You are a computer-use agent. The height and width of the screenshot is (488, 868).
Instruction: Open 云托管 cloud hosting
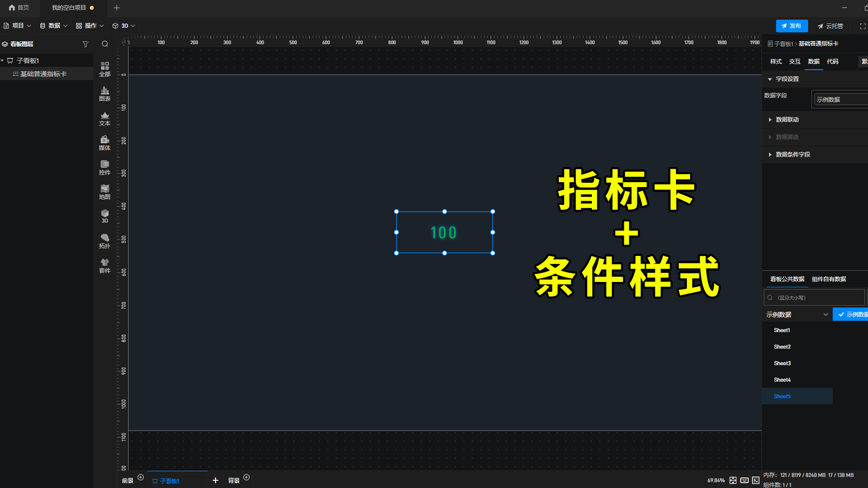[830, 25]
